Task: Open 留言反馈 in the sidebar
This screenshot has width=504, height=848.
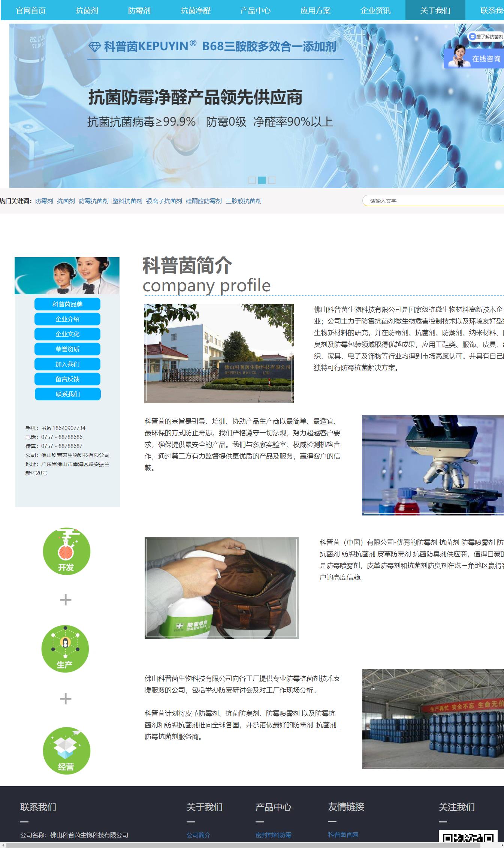Action: (x=67, y=379)
